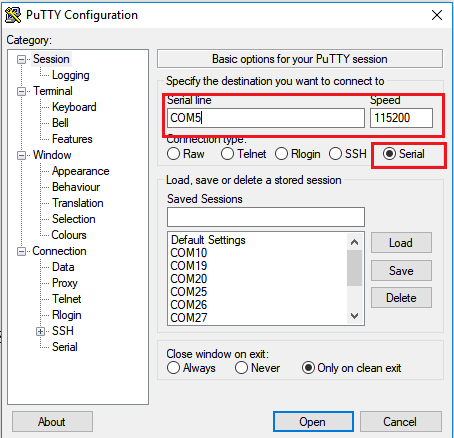454x438 pixels.
Task: Select SSH connection type radio button
Action: click(335, 154)
